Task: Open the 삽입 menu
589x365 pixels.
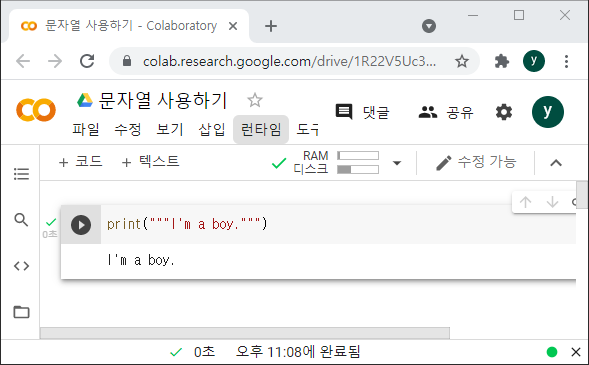Action: coord(212,130)
